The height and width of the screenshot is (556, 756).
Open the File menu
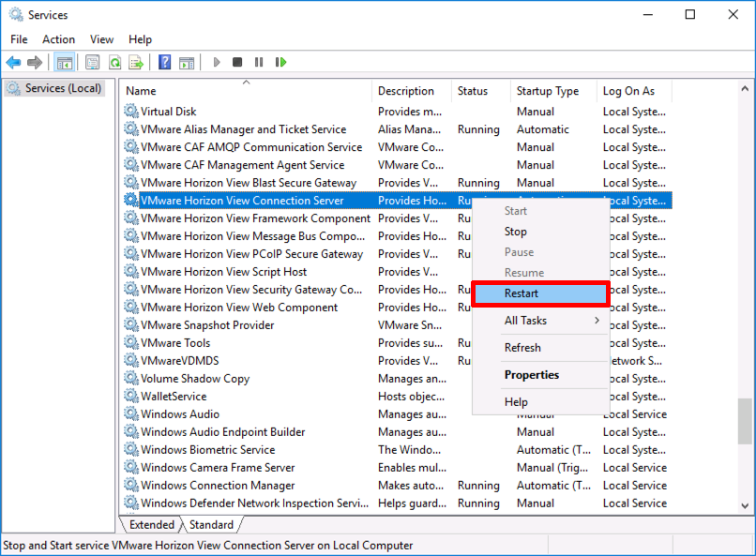click(x=20, y=39)
